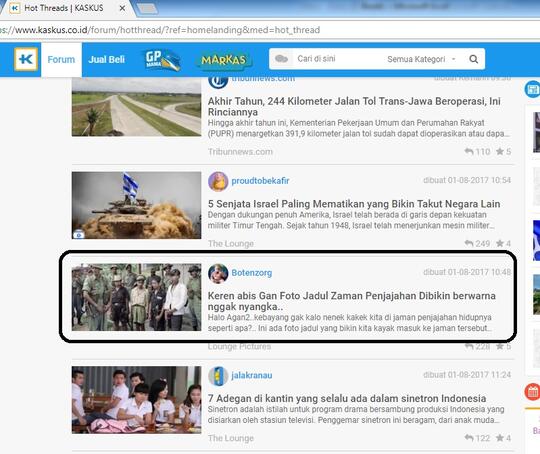Click the blue save icon on right edge
The height and width of the screenshot is (454, 540).
tap(532, 89)
